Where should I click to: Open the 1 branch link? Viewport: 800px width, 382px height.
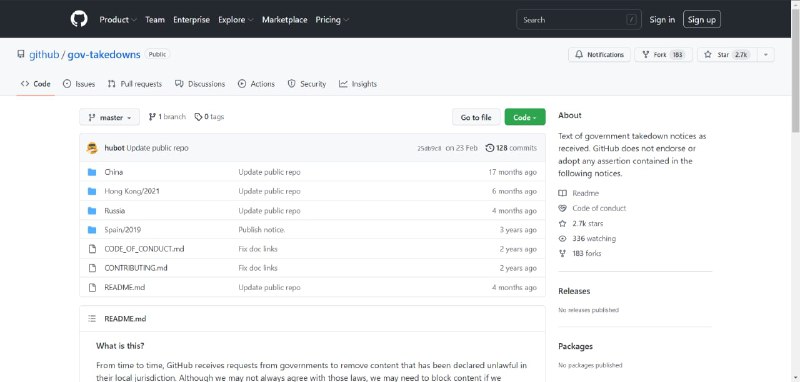point(167,117)
